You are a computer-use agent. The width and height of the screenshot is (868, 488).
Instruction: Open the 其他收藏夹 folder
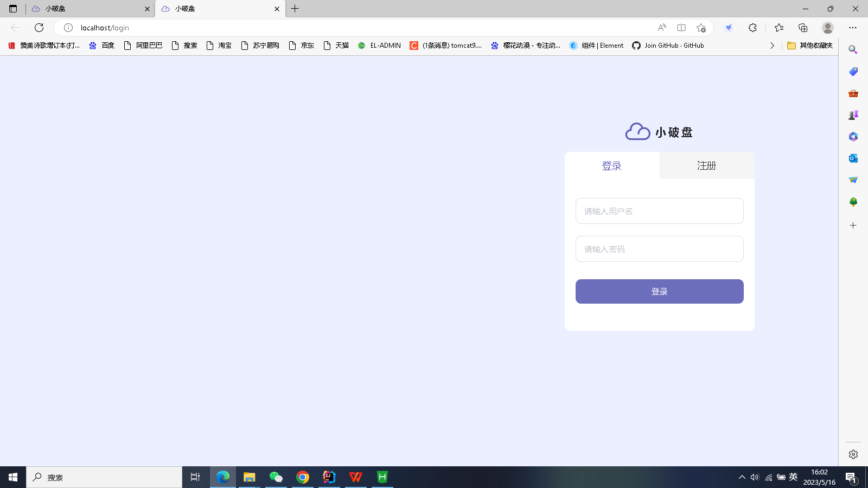click(x=809, y=46)
